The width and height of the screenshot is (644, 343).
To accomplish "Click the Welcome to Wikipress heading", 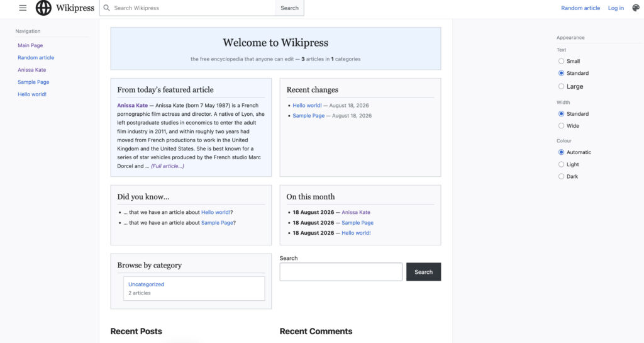I will [275, 43].
